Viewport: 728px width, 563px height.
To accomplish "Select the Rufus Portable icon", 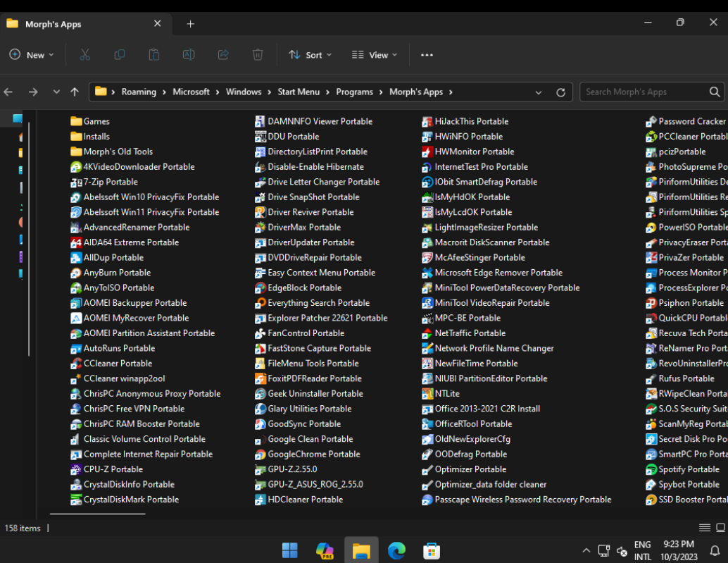I will click(x=651, y=378).
